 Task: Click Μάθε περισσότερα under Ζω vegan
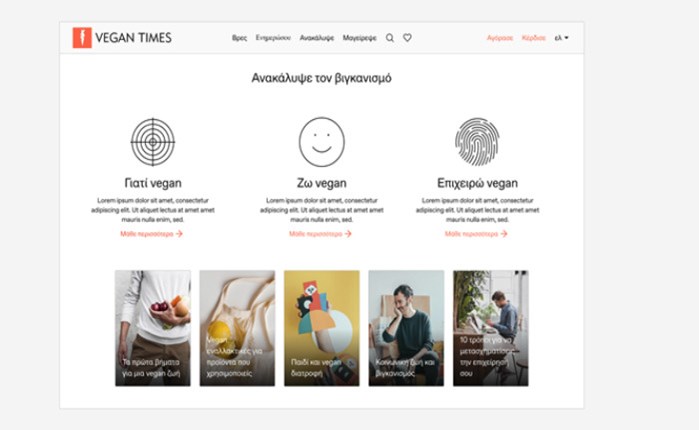pos(320,234)
